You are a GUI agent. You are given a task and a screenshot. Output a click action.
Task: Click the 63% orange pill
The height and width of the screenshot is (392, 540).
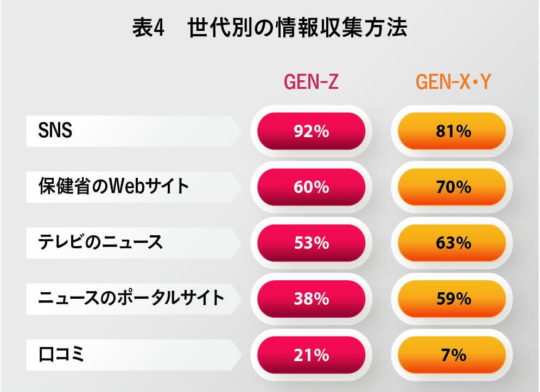coord(452,243)
